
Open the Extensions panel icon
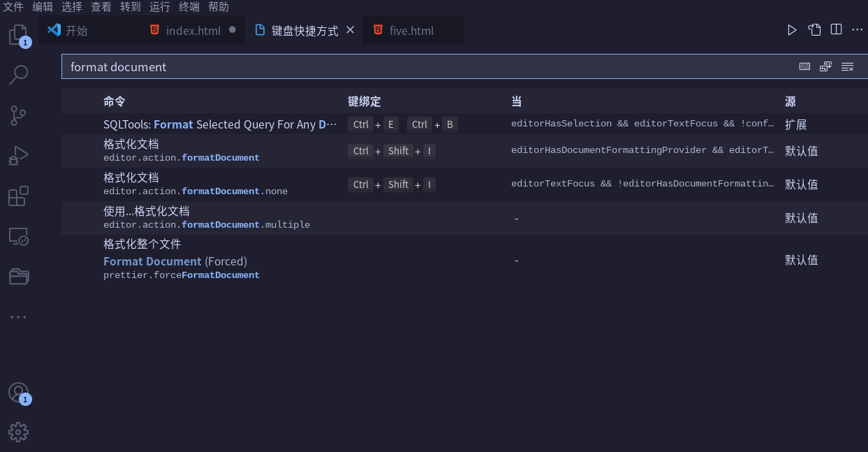click(18, 196)
